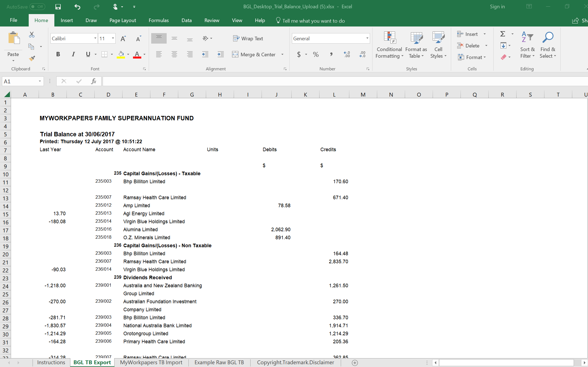588x367 pixels.
Task: Open the Example Raw BGL TB sheet tab
Action: pos(219,362)
